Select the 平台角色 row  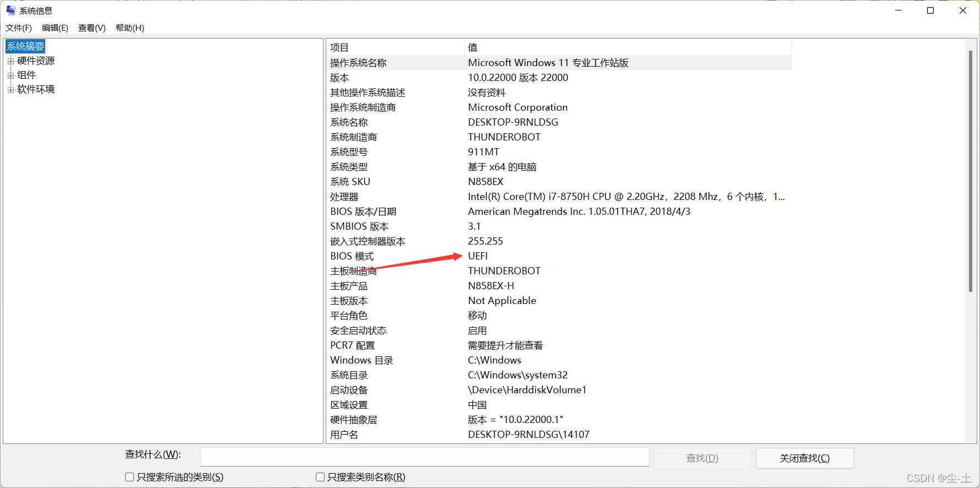(559, 316)
